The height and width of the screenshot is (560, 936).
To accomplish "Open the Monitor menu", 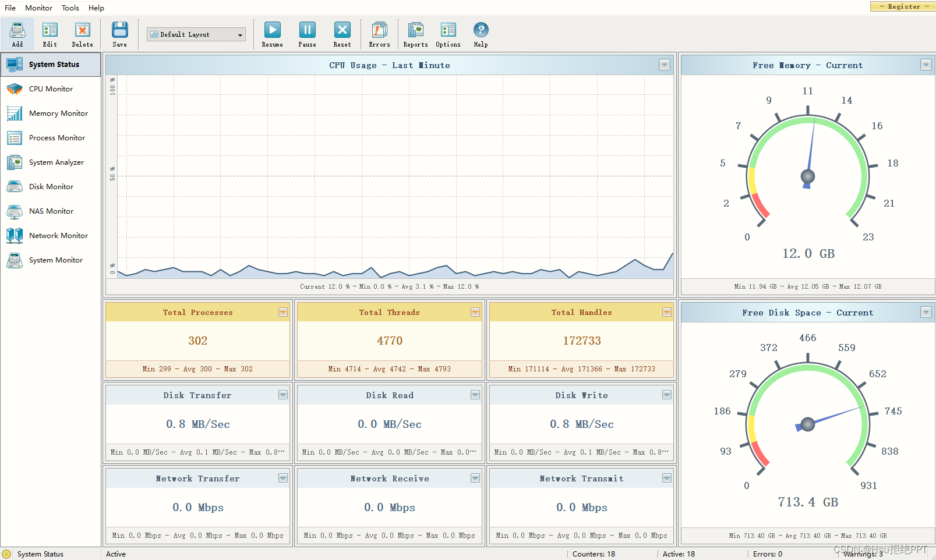I will coord(38,8).
